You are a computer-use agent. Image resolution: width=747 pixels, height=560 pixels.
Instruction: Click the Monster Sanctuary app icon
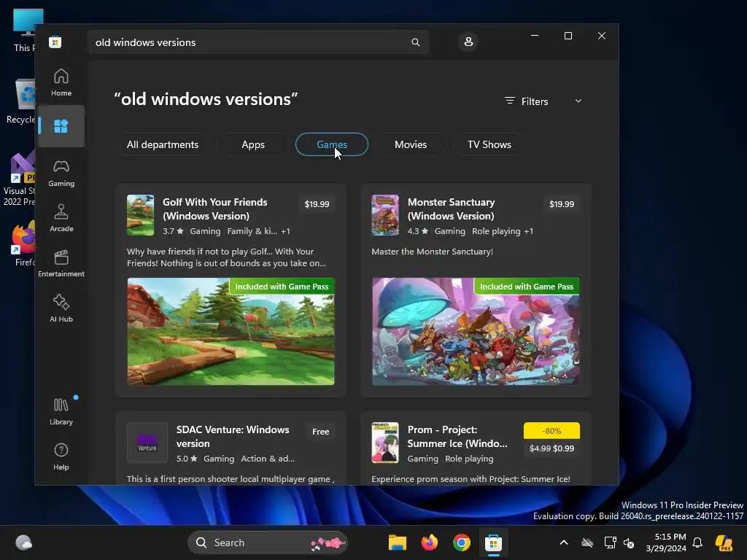(385, 215)
